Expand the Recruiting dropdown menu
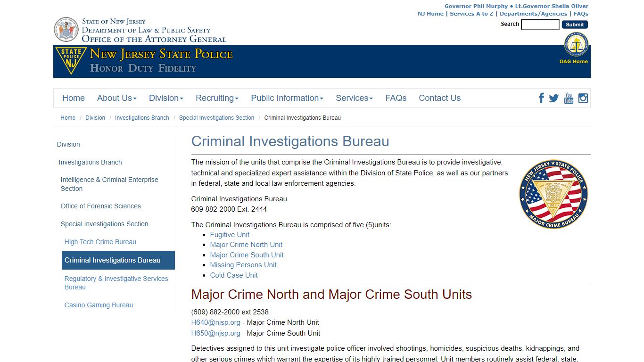 [217, 98]
